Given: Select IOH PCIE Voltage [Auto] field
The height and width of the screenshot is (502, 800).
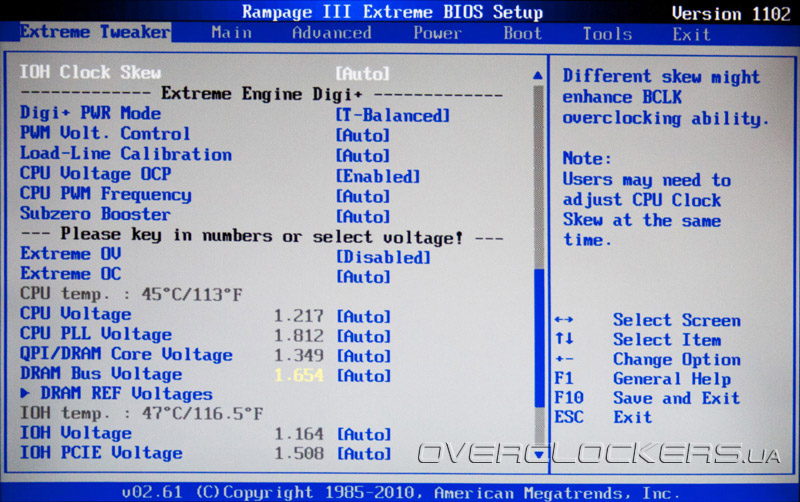Looking at the screenshot, I should coord(364,454).
